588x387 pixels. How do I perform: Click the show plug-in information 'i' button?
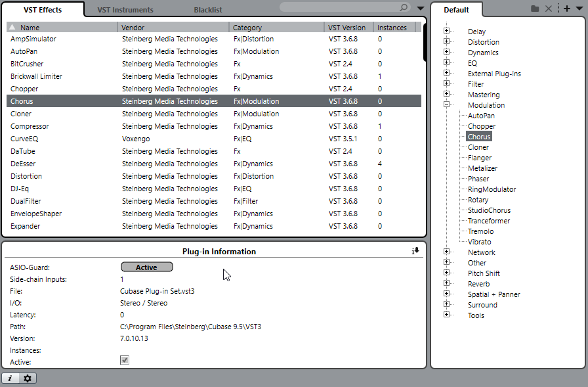point(10,378)
